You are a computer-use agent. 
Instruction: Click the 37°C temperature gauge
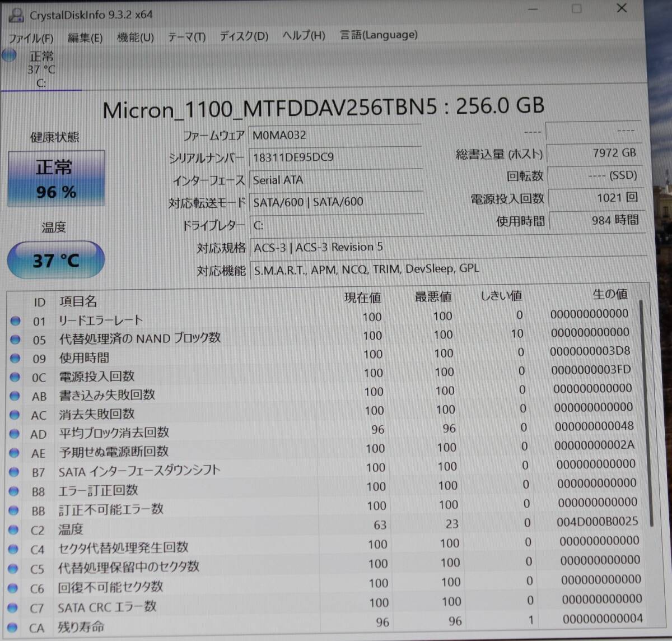coord(55,260)
